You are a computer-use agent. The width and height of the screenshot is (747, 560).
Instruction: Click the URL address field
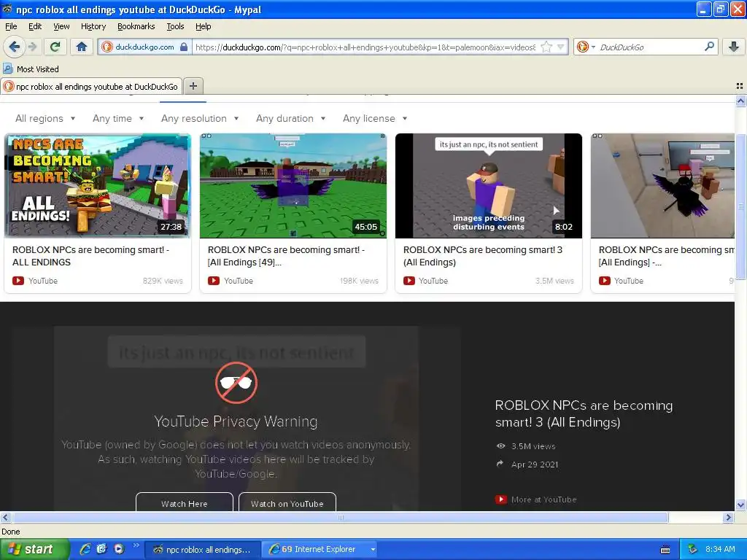click(365, 47)
